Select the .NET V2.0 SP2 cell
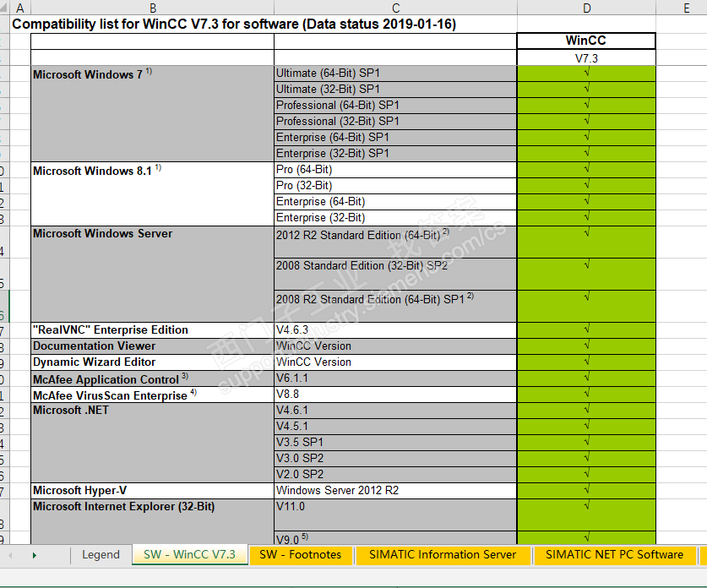This screenshot has height=588, width=707. (x=395, y=474)
